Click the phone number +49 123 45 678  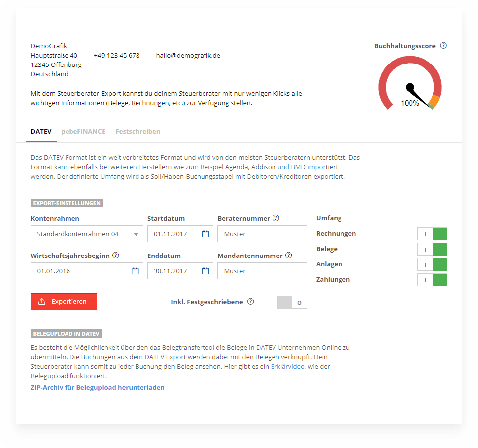117,55
